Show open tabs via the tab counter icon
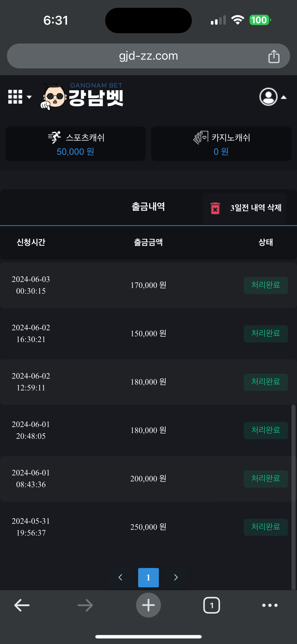The width and height of the screenshot is (297, 644). (212, 605)
